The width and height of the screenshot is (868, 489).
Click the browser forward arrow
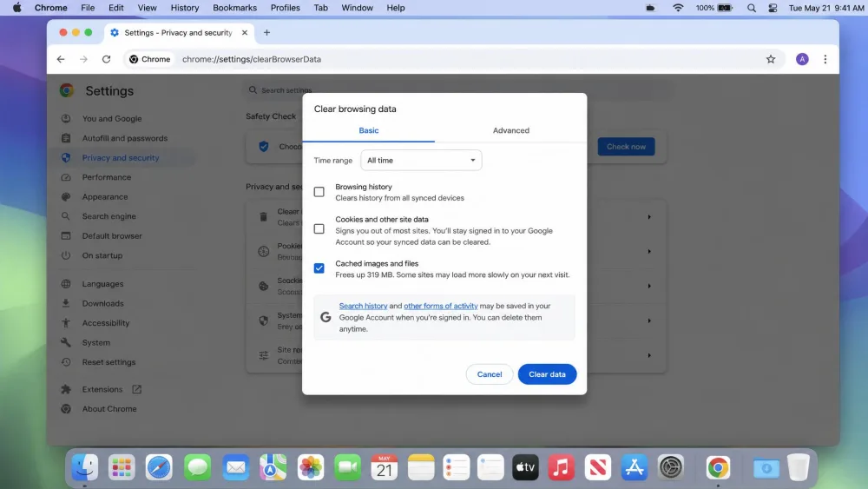(83, 59)
